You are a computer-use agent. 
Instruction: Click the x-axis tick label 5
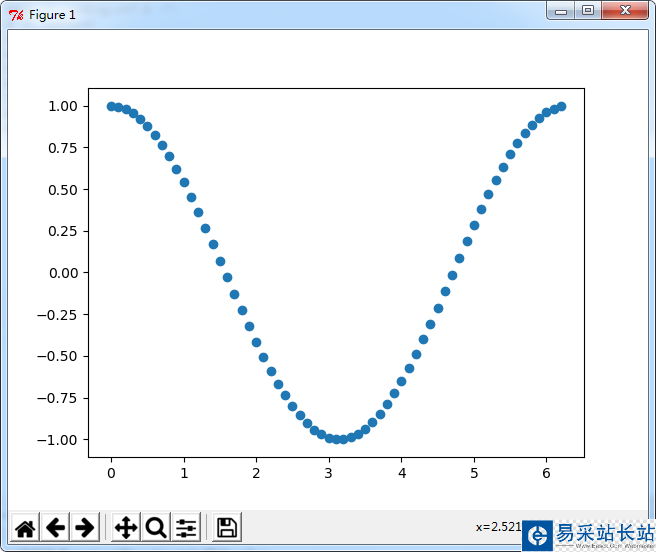[474, 473]
